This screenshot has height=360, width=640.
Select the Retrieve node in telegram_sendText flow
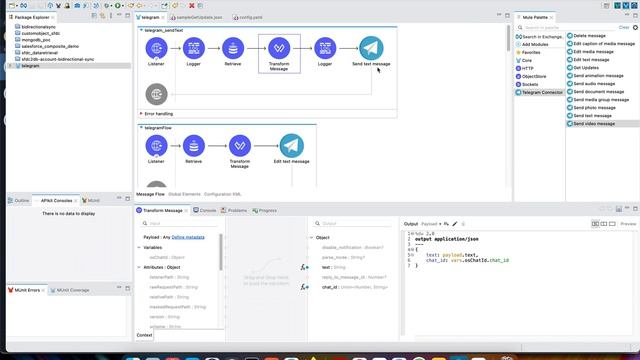tap(233, 48)
